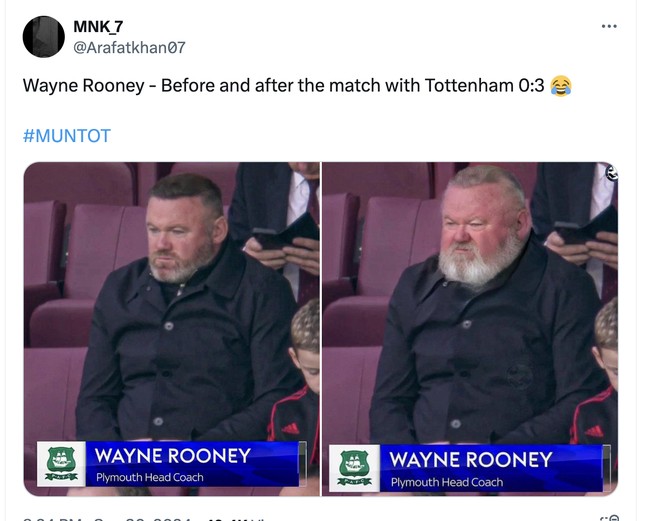The image size is (650, 521).
Task: Open the #MUNTOT hashtag
Action: [66, 136]
